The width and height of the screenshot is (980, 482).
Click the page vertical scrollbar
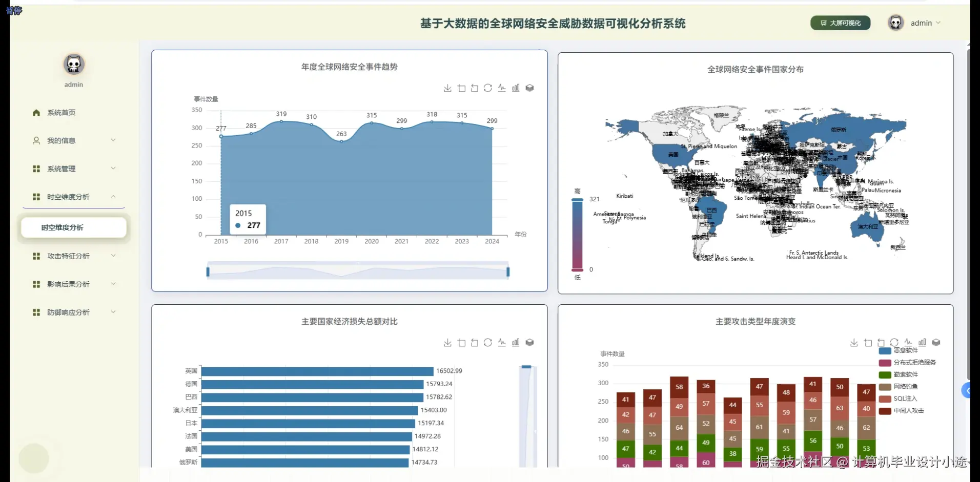(x=968, y=215)
